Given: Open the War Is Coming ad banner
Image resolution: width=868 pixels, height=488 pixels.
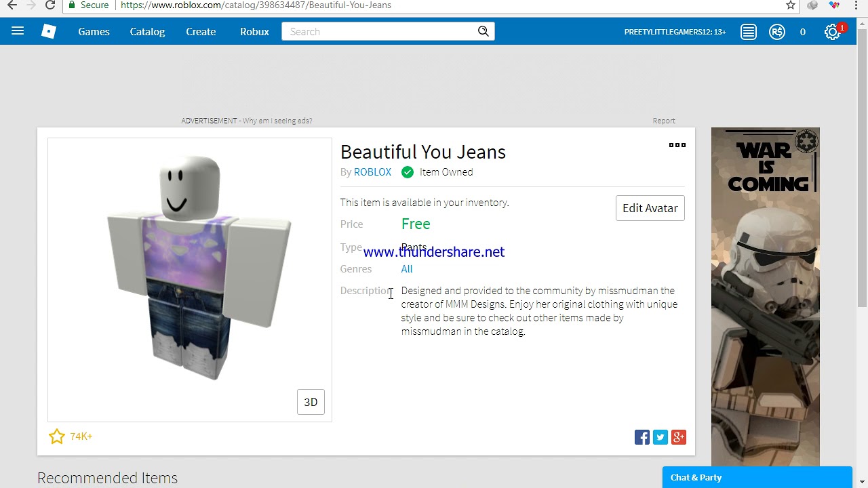Looking at the screenshot, I should 766,297.
